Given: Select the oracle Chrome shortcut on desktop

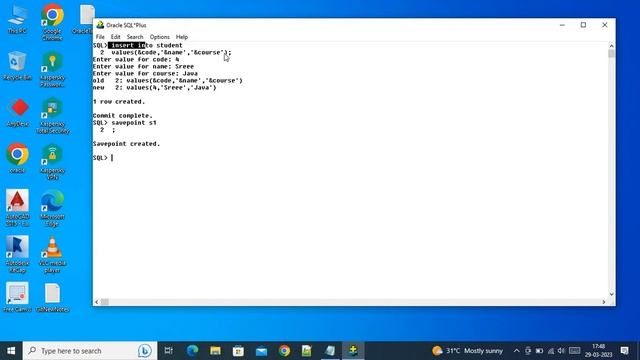Looking at the screenshot, I should coord(17,158).
